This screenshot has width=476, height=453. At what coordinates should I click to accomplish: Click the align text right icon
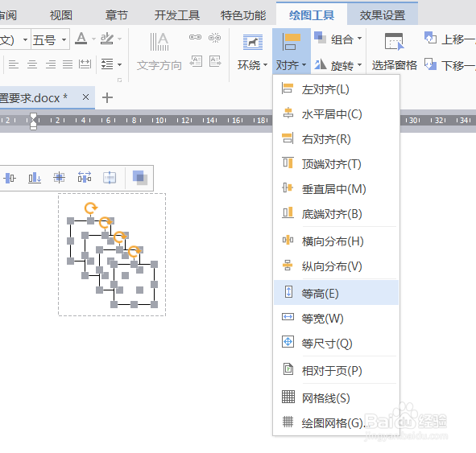click(x=51, y=64)
